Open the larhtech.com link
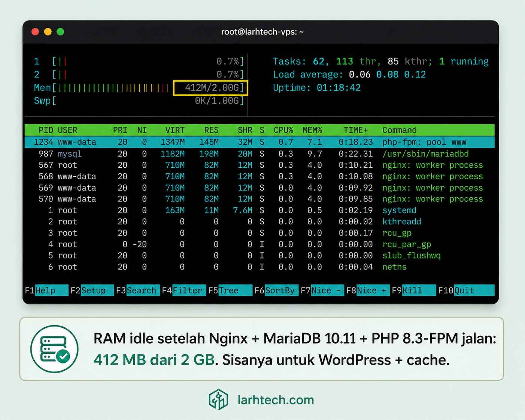 pos(276,400)
